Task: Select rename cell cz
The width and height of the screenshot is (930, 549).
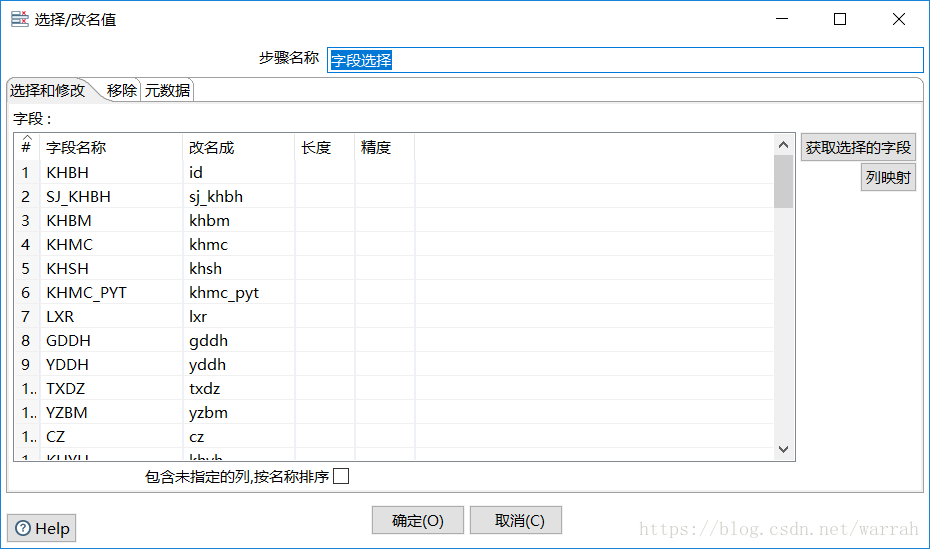Action: point(238,436)
